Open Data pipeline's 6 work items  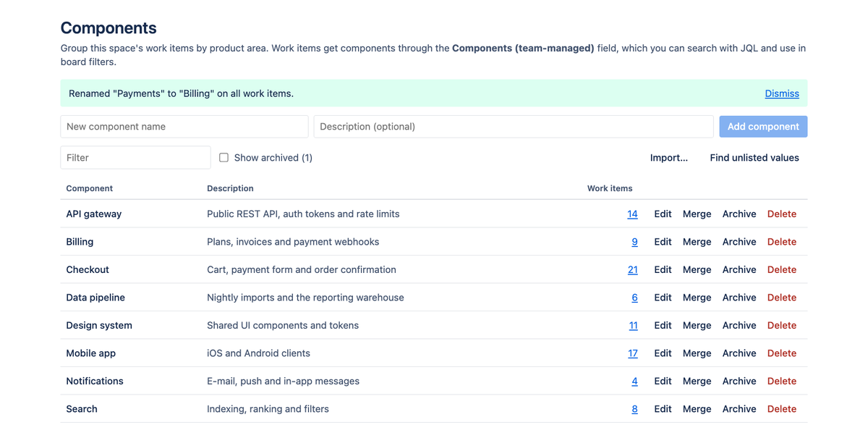[x=634, y=298]
